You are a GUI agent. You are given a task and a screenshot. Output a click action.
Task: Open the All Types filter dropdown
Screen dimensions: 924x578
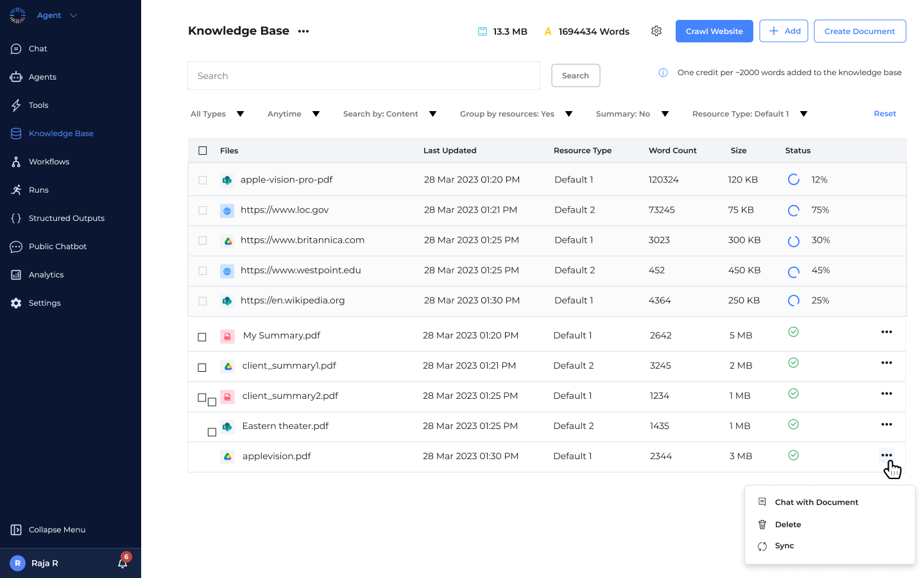click(x=218, y=114)
